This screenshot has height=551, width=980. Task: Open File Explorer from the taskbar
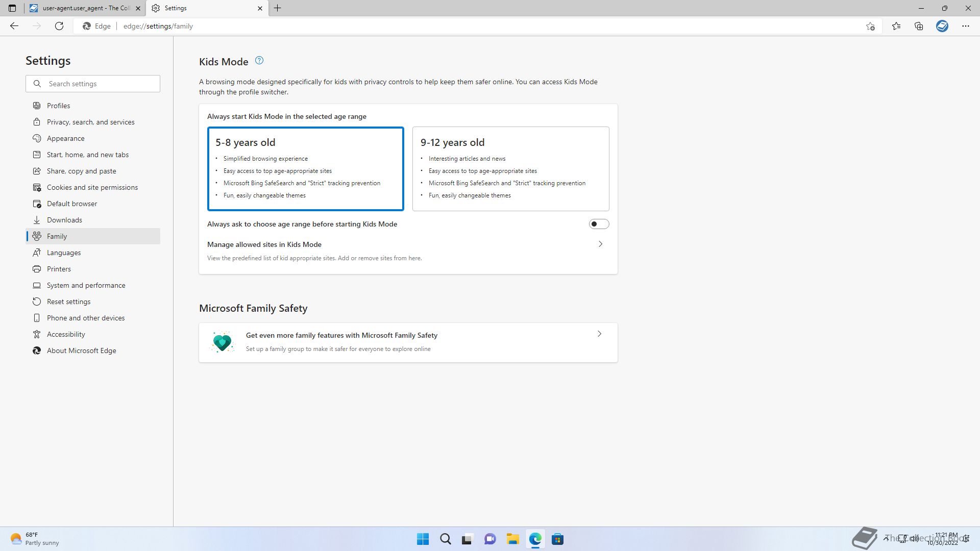[x=512, y=539]
